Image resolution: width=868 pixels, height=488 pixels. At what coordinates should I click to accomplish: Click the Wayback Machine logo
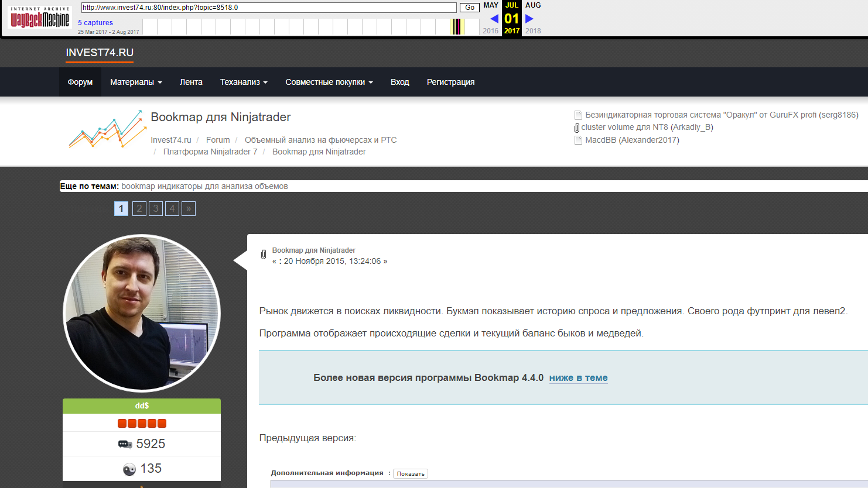pos(40,19)
